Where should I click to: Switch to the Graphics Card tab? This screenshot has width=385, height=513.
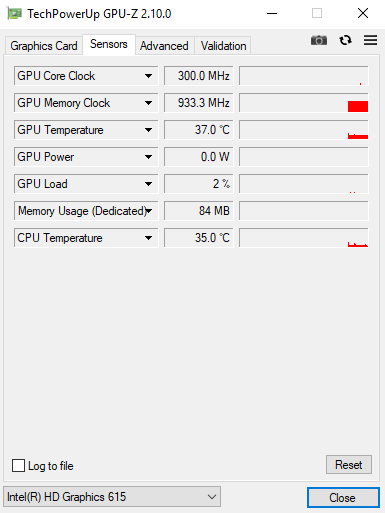[44, 46]
